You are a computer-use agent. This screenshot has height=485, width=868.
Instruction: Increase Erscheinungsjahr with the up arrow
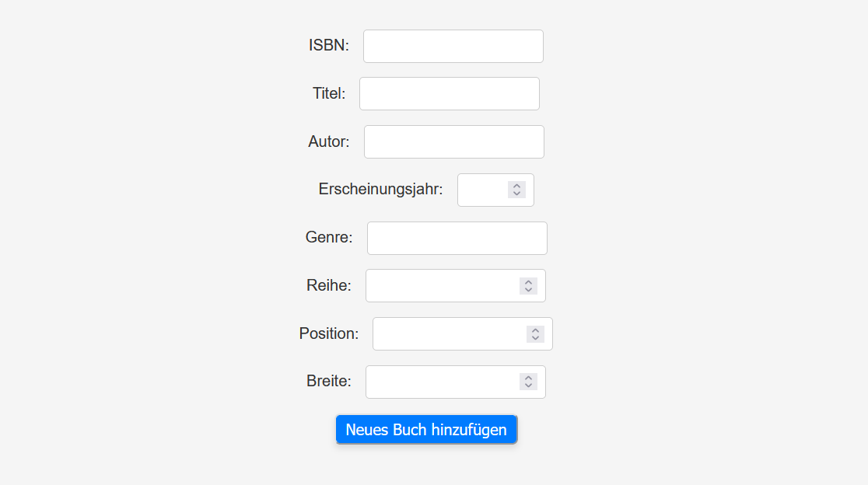coord(516,186)
